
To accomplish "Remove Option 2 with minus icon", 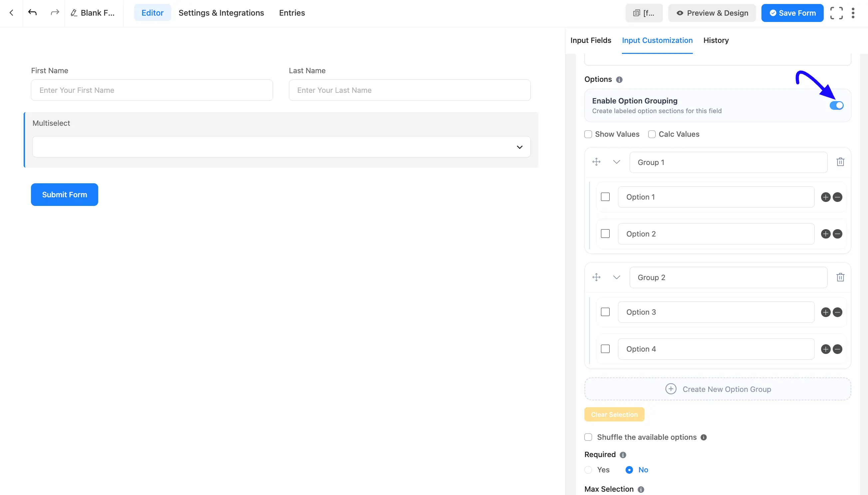I will pos(837,234).
